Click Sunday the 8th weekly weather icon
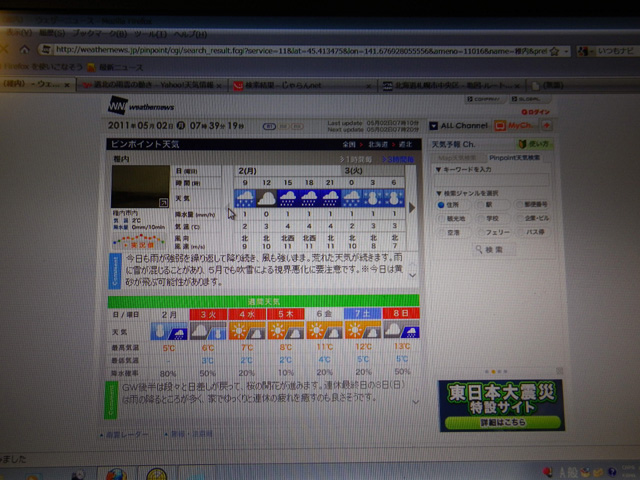Image resolution: width=640 pixels, height=480 pixels. (400, 329)
